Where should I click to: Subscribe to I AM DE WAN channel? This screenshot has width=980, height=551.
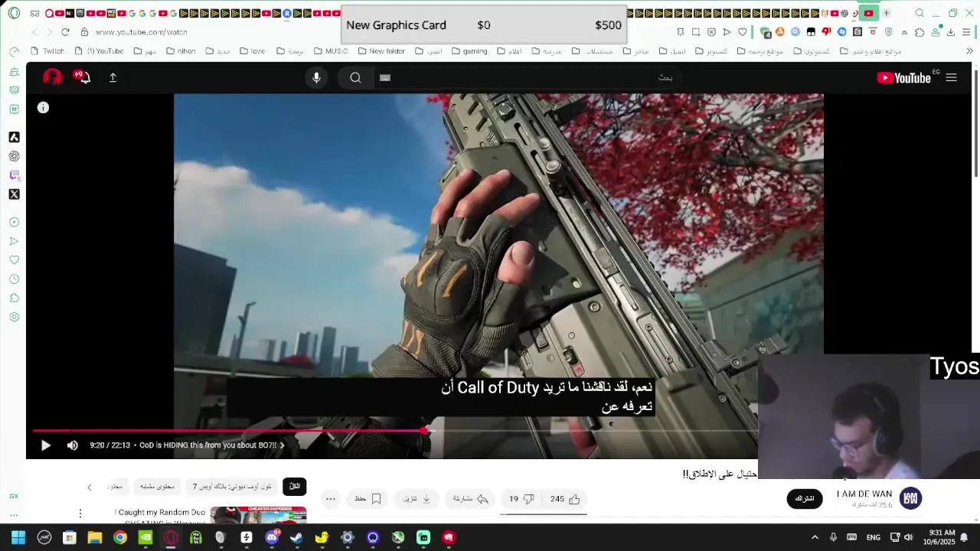[x=804, y=499]
